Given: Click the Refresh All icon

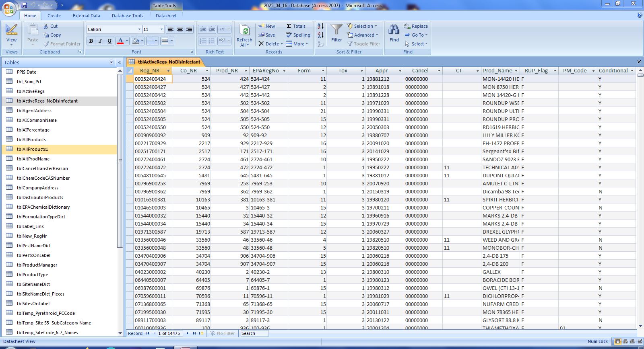Looking at the screenshot, I should 244,30.
